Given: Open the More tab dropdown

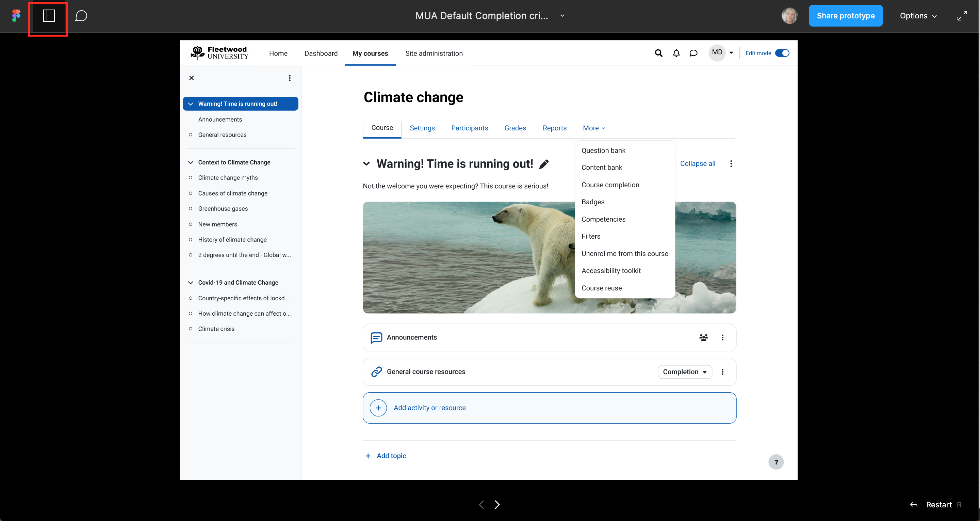Looking at the screenshot, I should (x=594, y=128).
